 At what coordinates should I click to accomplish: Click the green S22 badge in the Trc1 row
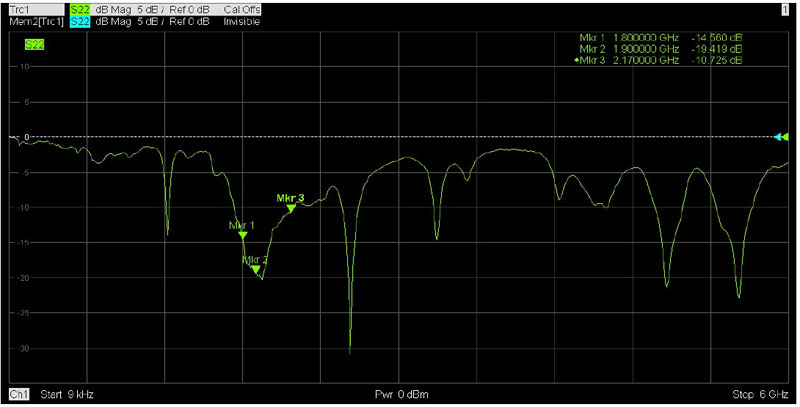pos(80,9)
